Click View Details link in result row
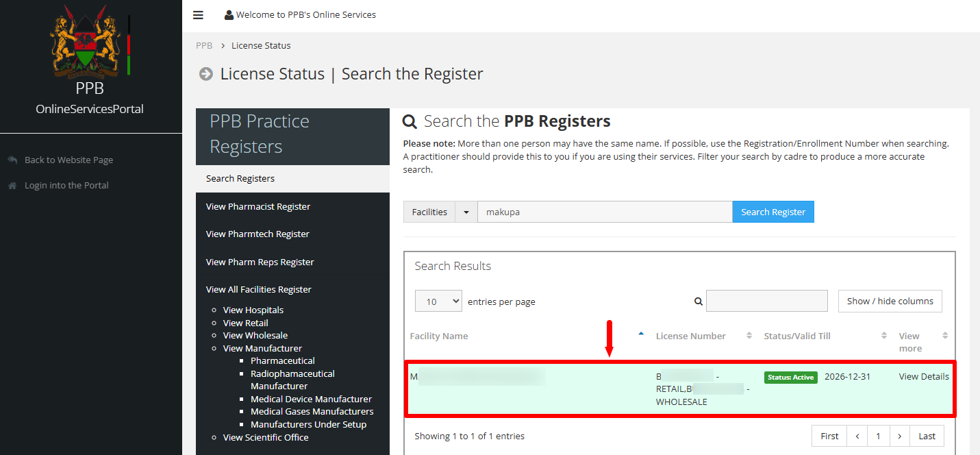 [x=924, y=376]
